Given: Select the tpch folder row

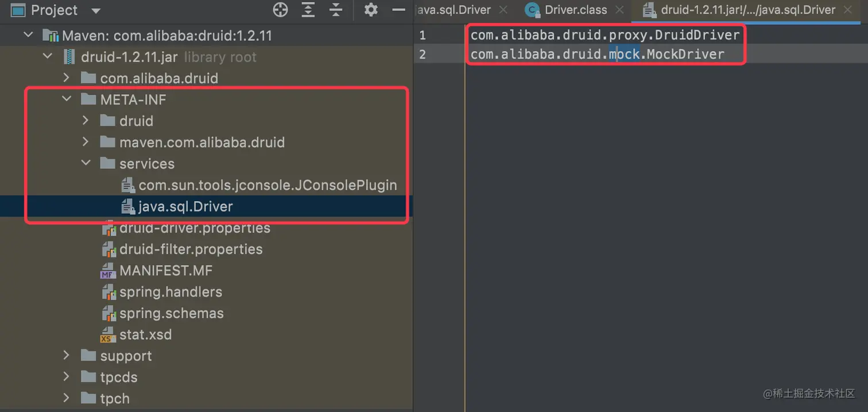Looking at the screenshot, I should pos(206,398).
